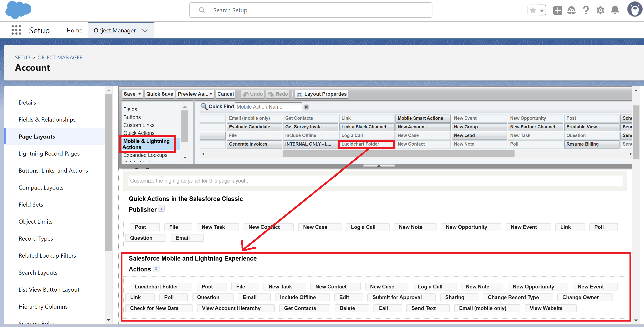Click the info icon next to Actions heading
Screen dimensions: 644x327
point(156,268)
